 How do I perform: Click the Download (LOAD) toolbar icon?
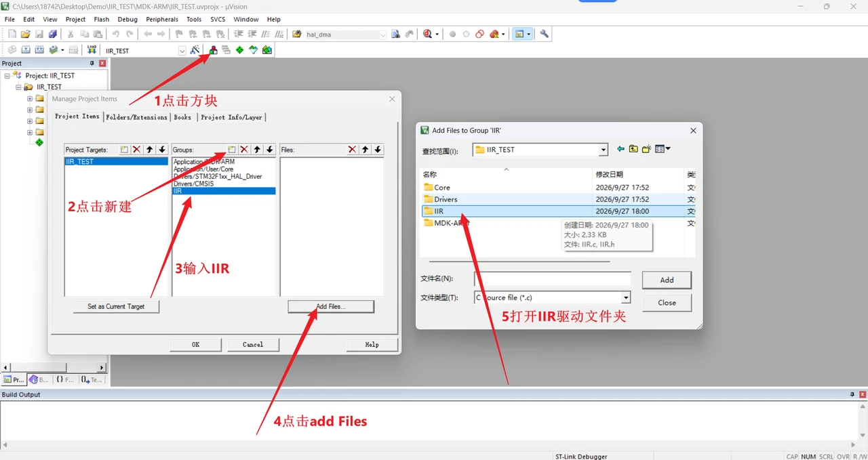tap(92, 50)
